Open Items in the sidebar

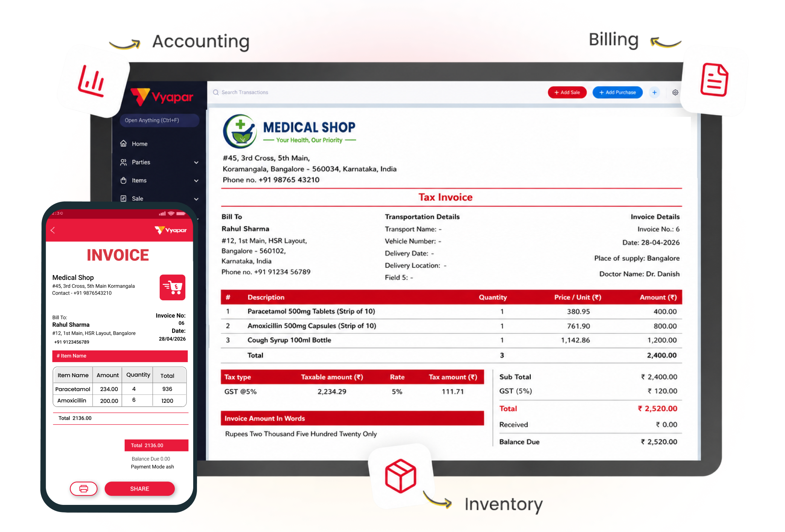(x=139, y=180)
